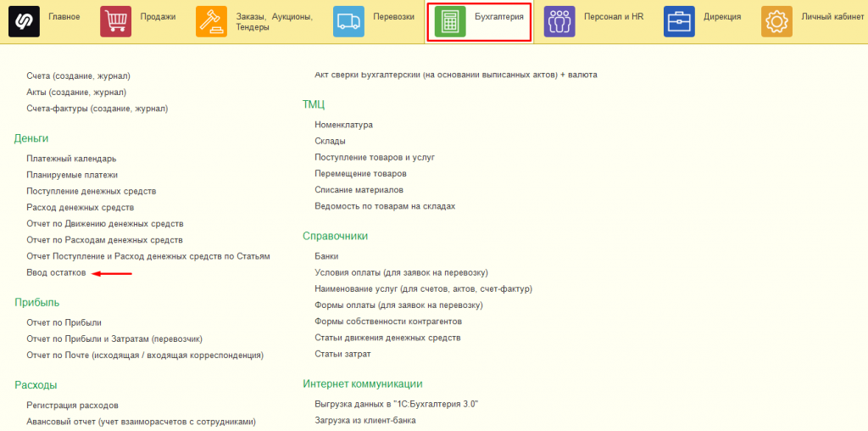Click the Прибыль section heading
Image resolution: width=868 pixels, height=431 pixels.
coord(37,303)
